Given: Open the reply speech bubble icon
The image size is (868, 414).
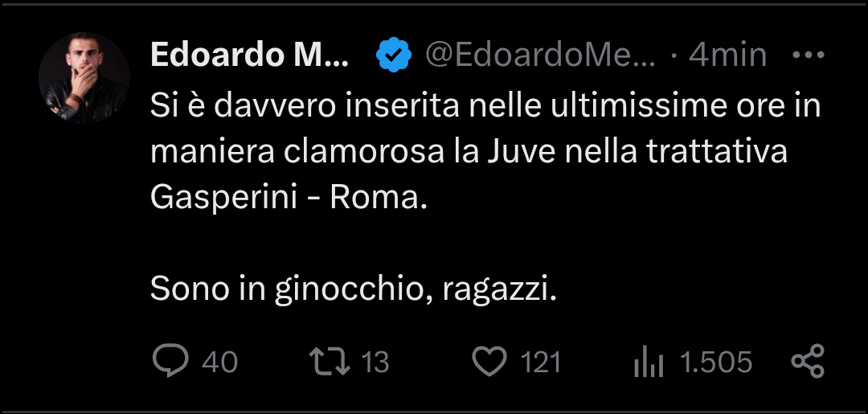Looking at the screenshot, I should [170, 362].
